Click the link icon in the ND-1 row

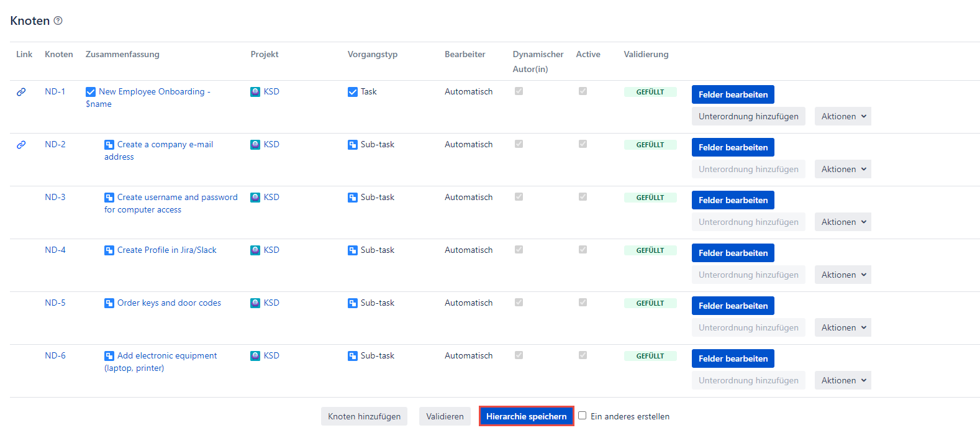21,92
